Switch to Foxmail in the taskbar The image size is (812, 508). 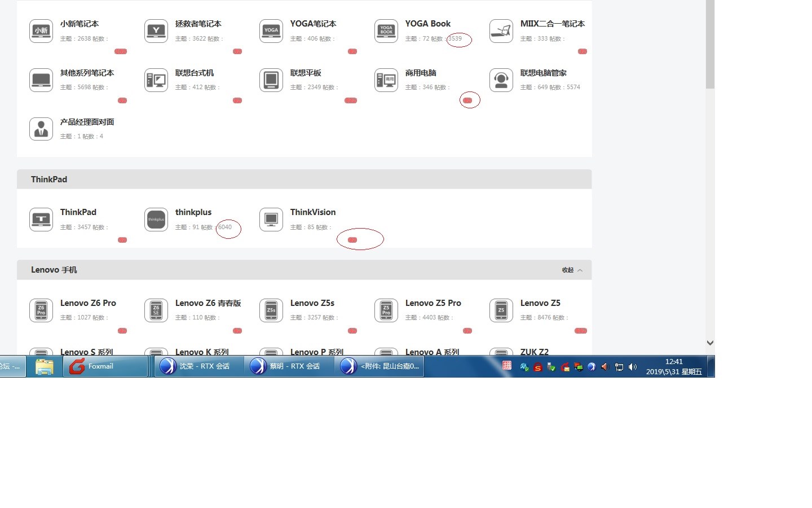(x=105, y=366)
